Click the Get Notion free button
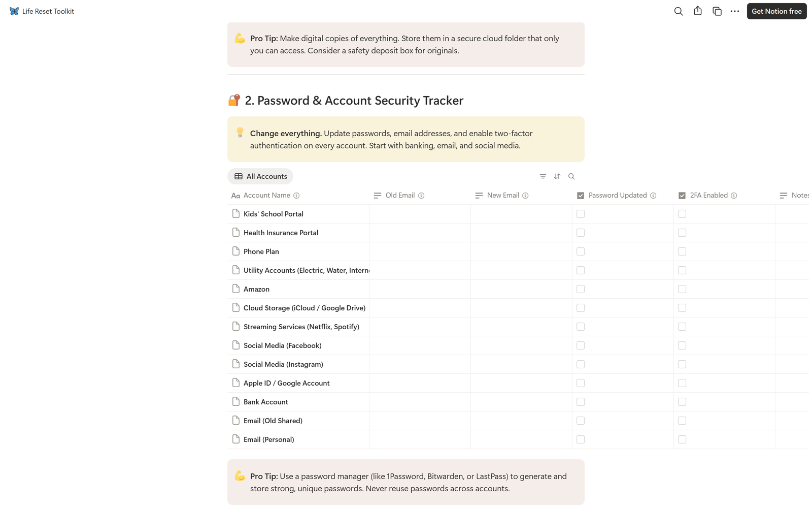The width and height of the screenshot is (812, 508). 776,11
